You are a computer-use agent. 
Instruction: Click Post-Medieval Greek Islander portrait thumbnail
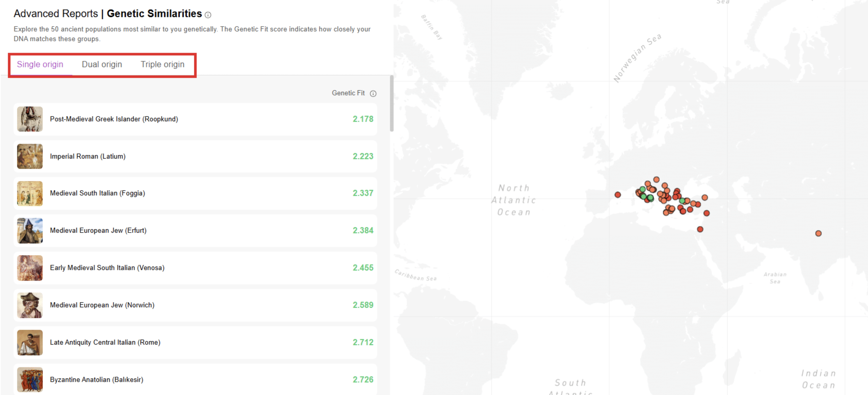coord(30,119)
